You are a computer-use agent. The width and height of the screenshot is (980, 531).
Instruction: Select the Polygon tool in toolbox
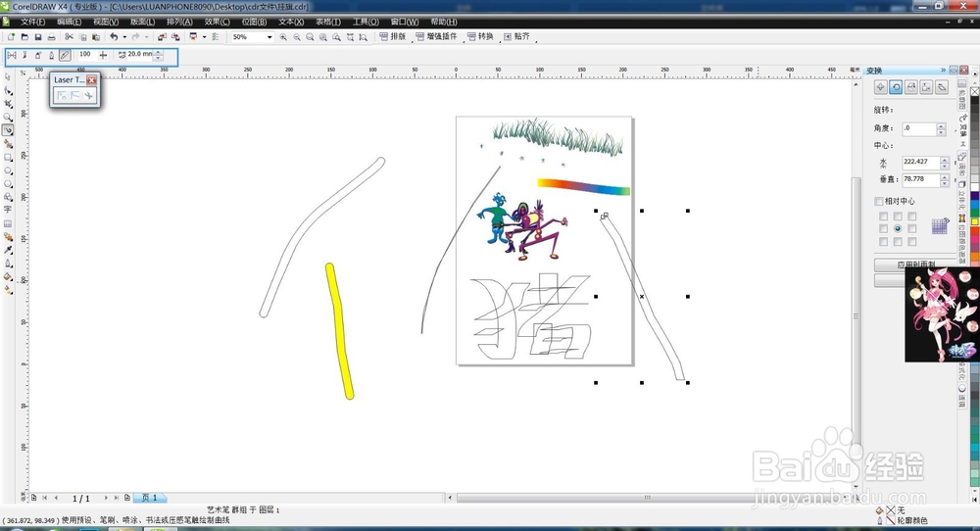8,183
